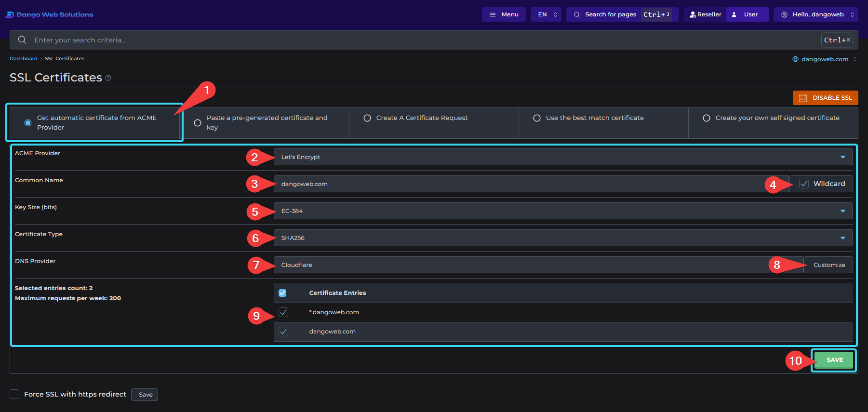The width and height of the screenshot is (868, 412).
Task: Switch to User access level
Action: [x=748, y=14]
